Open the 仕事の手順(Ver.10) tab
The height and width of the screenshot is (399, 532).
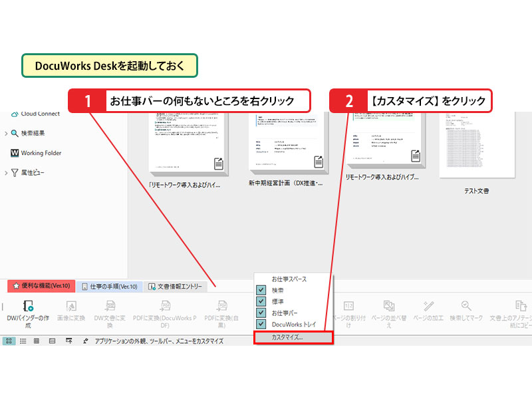(x=110, y=287)
